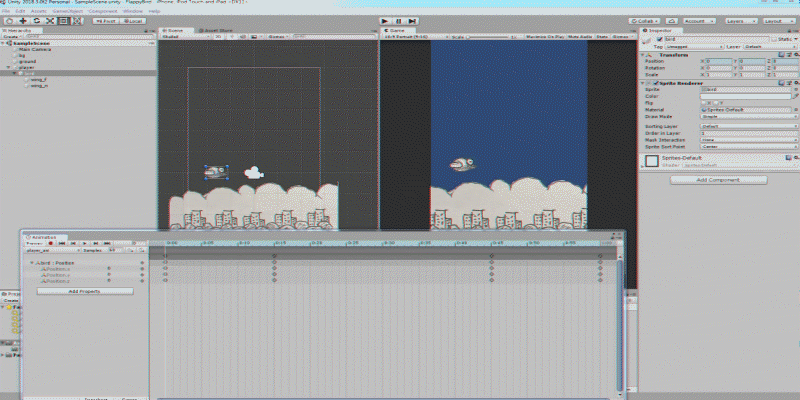Collapse the player object in Hierarchy

(x=8, y=67)
